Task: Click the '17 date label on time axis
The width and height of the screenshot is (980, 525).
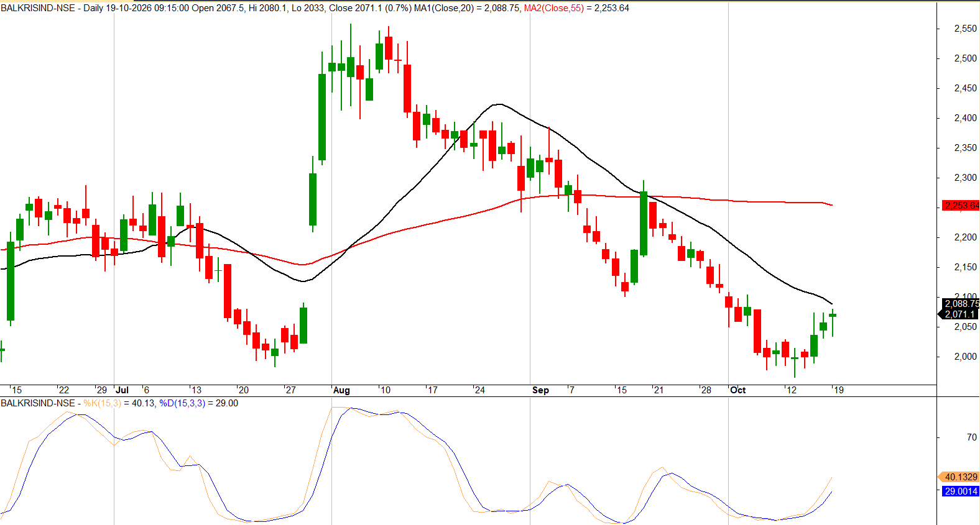Action: tap(432, 390)
